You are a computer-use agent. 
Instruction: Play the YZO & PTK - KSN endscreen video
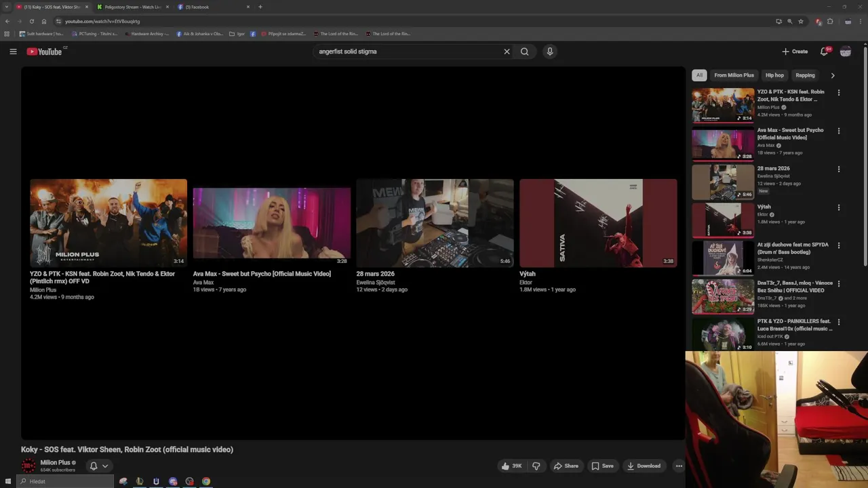108,223
